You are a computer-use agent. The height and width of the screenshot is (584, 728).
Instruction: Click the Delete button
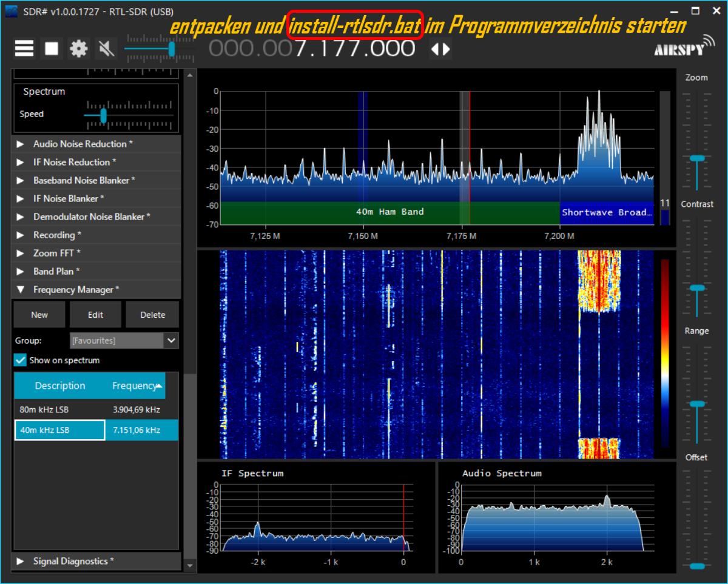click(x=152, y=315)
